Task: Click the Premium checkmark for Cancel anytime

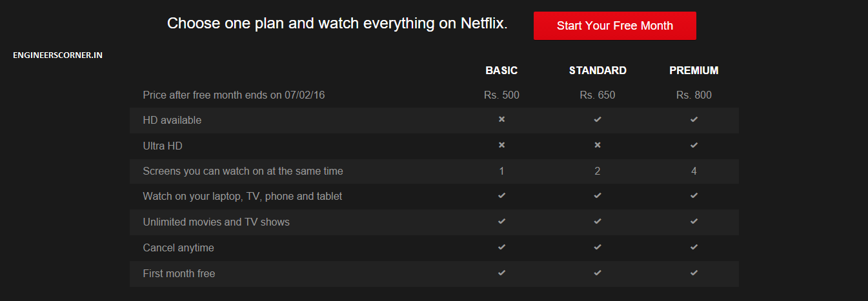Action: (x=694, y=247)
